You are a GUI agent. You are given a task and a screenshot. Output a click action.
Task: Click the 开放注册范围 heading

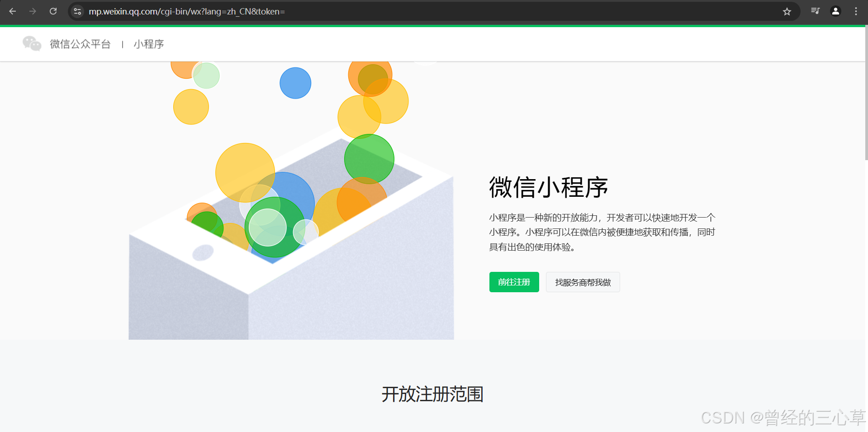(x=432, y=394)
